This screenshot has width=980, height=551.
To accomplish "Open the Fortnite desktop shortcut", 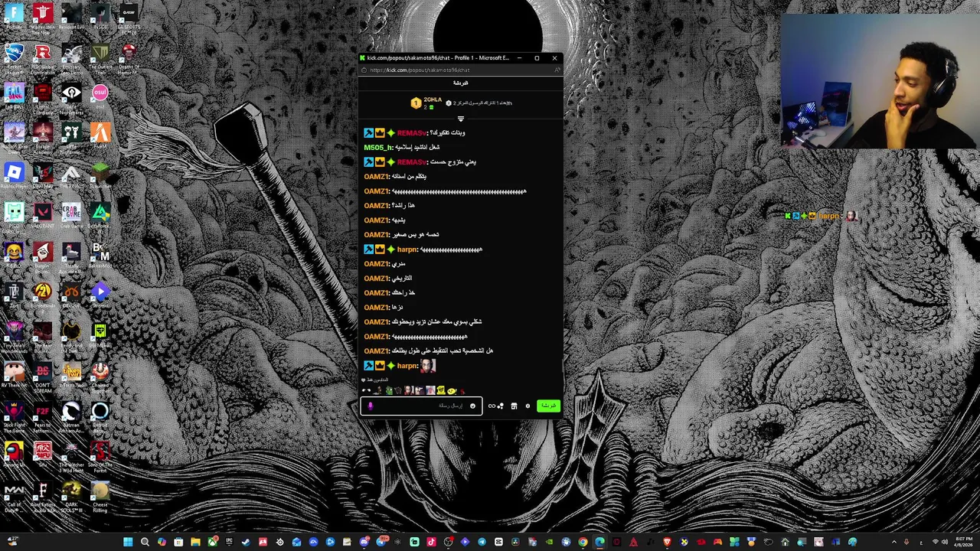I will coord(14,17).
